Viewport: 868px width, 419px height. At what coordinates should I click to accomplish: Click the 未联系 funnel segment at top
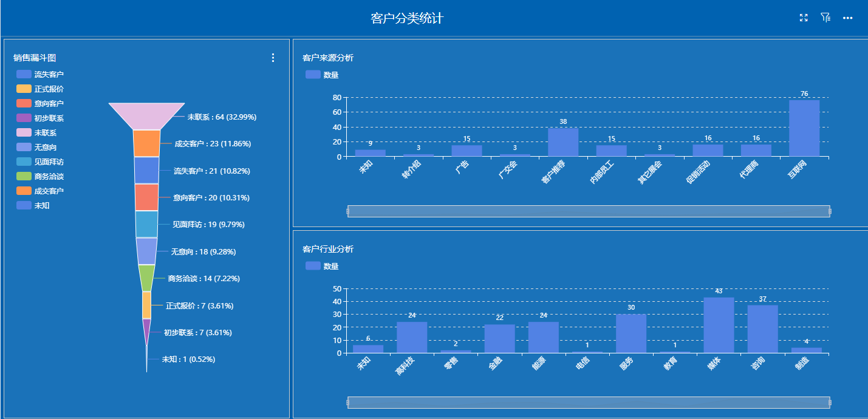coord(146,115)
